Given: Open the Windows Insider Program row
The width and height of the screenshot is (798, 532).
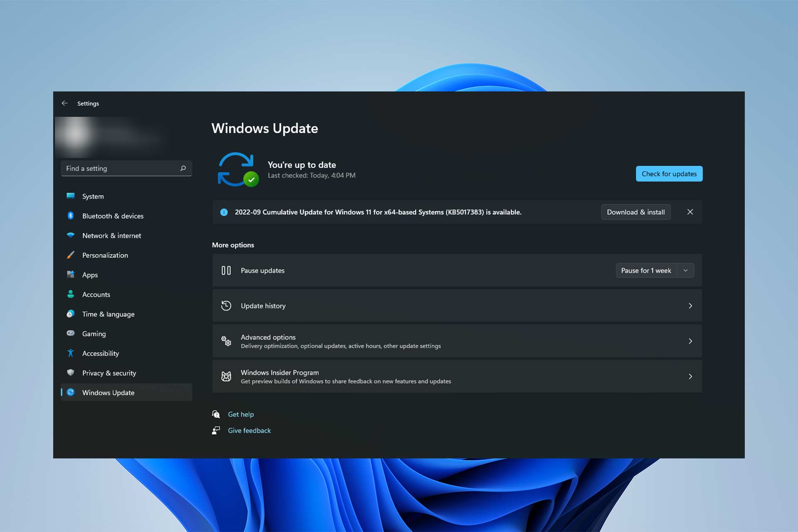Looking at the screenshot, I should pos(457,377).
